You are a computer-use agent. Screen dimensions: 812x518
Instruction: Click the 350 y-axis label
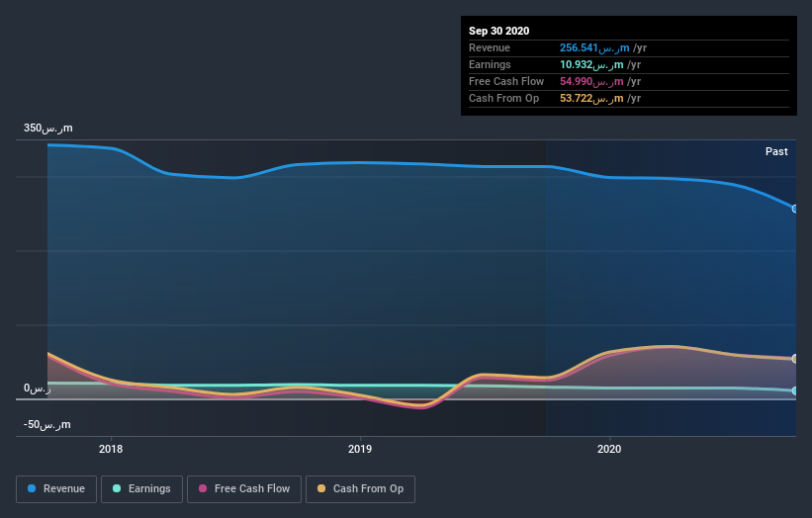[x=48, y=129]
